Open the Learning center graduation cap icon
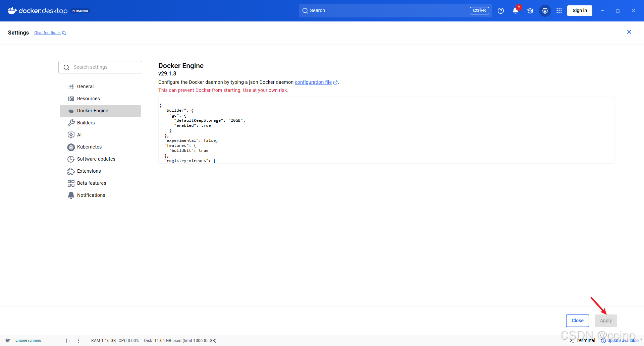Image resolution: width=644 pixels, height=346 pixels. [530, 11]
